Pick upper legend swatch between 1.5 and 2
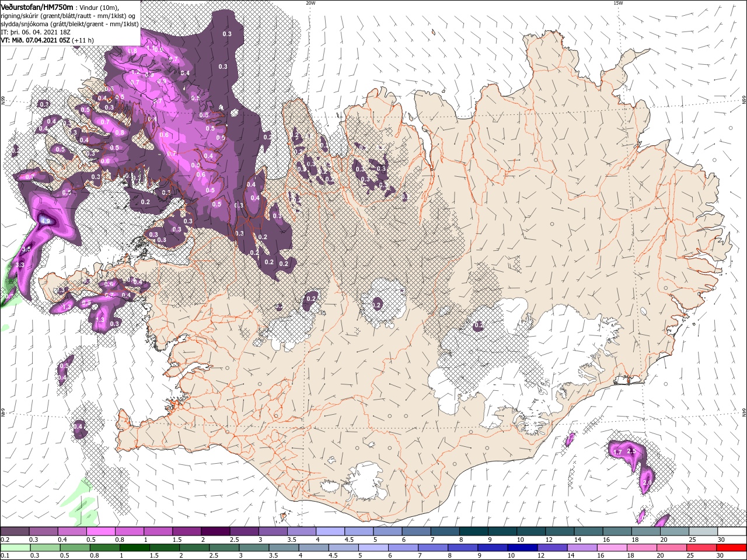The width and height of the screenshot is (747, 560). 187,531
